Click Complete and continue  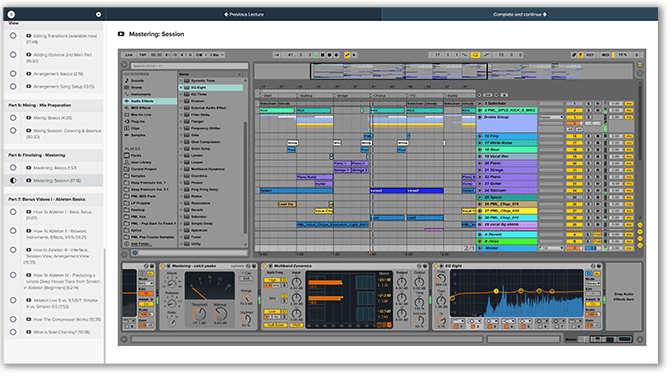point(520,14)
